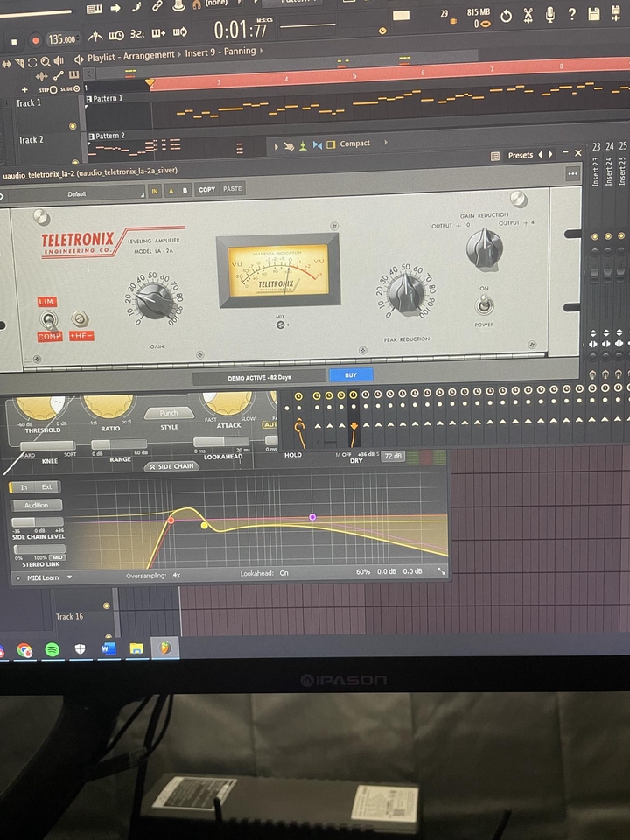The width and height of the screenshot is (630, 840).
Task: Click the 0:01:77 time display
Action: pyautogui.click(x=240, y=30)
